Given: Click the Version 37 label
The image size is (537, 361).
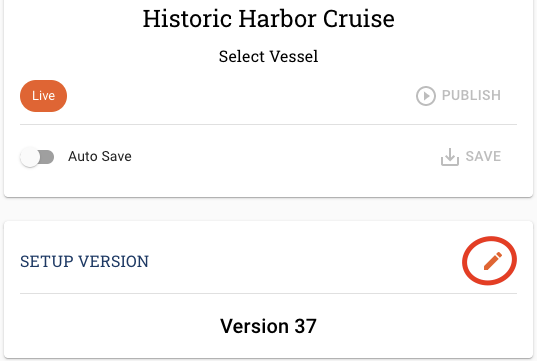Looking at the screenshot, I should click(x=268, y=326).
